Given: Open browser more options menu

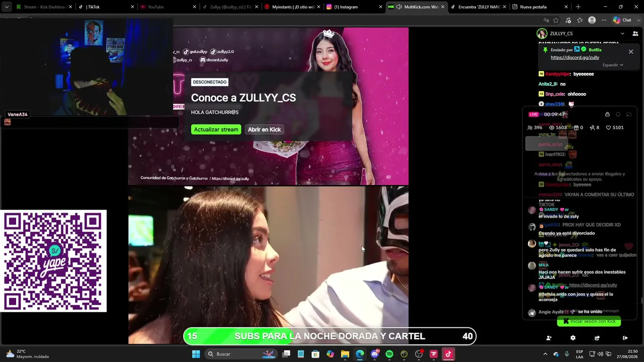Looking at the screenshot, I should pos(604,20).
